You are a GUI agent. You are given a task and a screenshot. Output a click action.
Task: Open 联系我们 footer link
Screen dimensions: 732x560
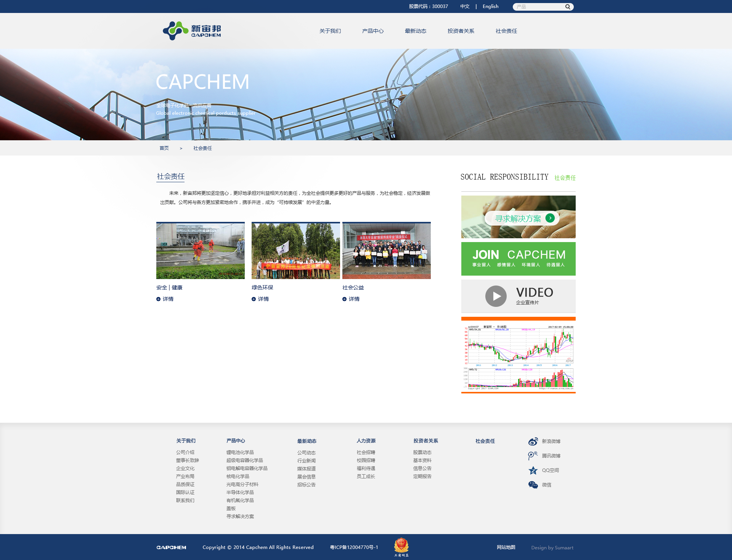pyautogui.click(x=185, y=501)
